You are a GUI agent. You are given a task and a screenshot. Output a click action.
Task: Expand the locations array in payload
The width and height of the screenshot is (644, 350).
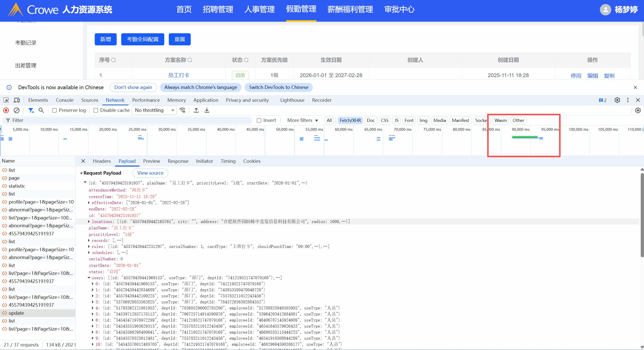click(x=89, y=221)
